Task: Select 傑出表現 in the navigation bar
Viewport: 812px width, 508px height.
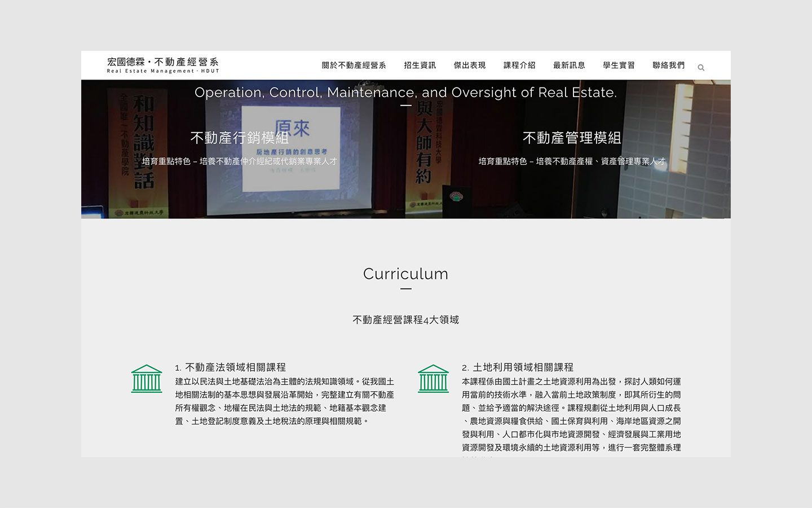Action: click(x=469, y=65)
